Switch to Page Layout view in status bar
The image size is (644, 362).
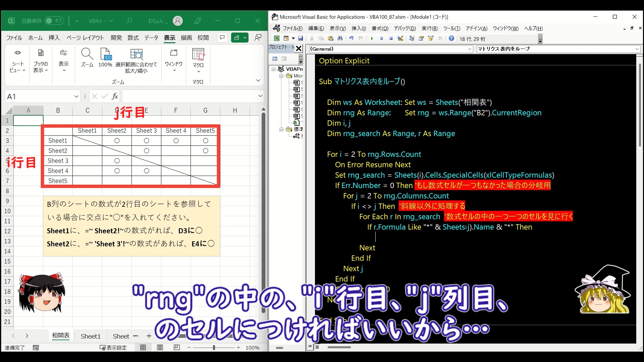pyautogui.click(x=160, y=348)
